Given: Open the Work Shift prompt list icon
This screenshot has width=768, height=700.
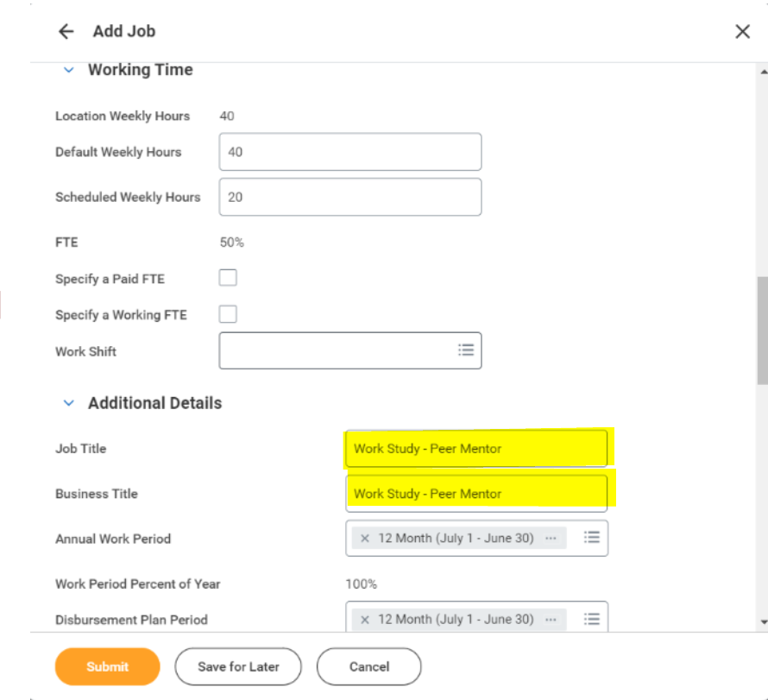Looking at the screenshot, I should pos(466,350).
